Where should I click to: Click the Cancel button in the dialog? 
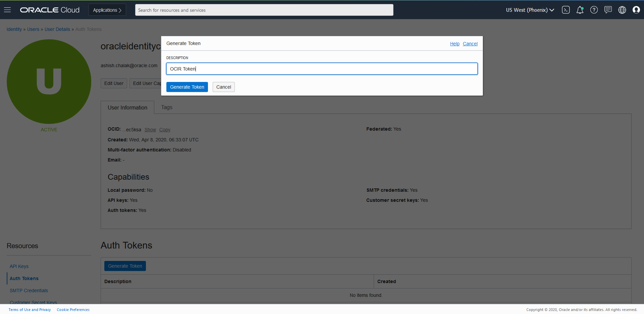[224, 87]
